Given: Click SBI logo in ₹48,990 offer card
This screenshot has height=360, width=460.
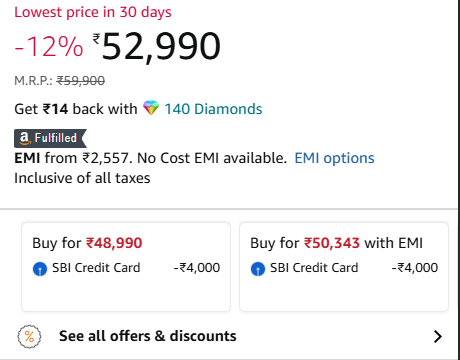Looking at the screenshot, I should [40, 269].
